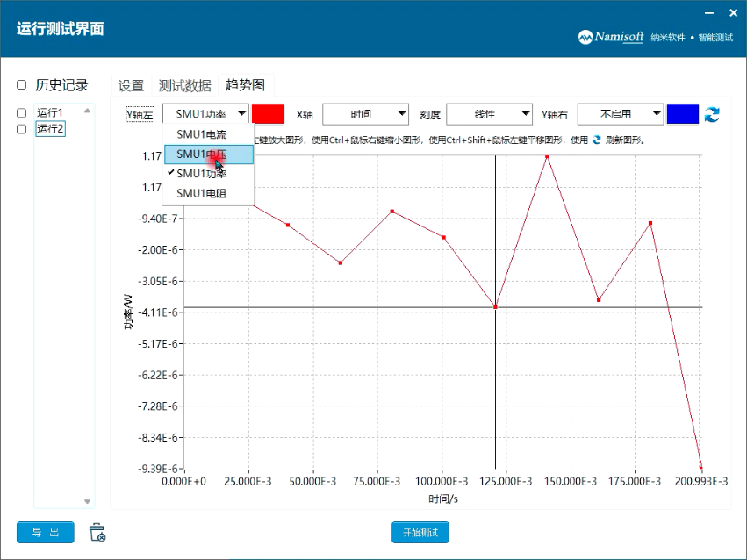
Task: Click the red color swatch for Y轴左
Action: (267, 113)
